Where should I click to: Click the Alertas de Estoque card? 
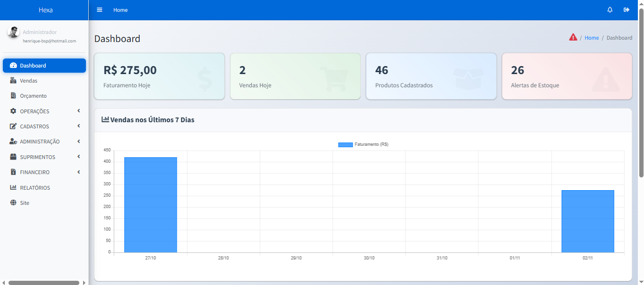[567, 76]
